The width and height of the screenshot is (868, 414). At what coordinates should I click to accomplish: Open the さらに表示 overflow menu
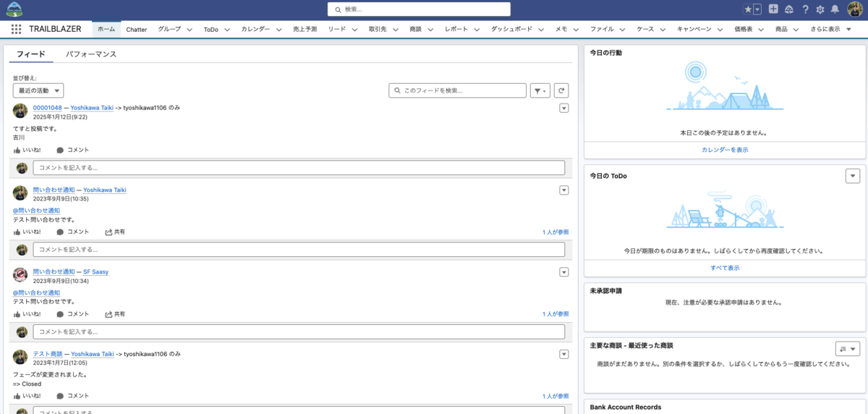click(x=830, y=30)
